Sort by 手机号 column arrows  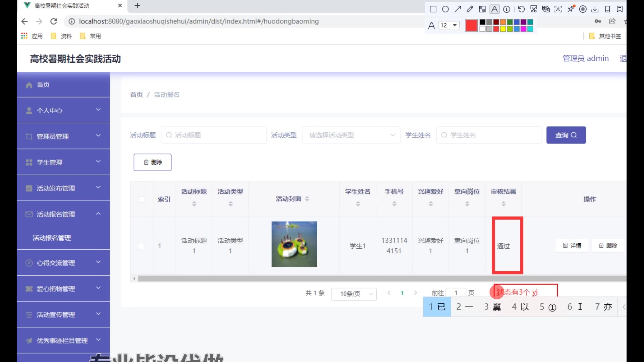394,204
